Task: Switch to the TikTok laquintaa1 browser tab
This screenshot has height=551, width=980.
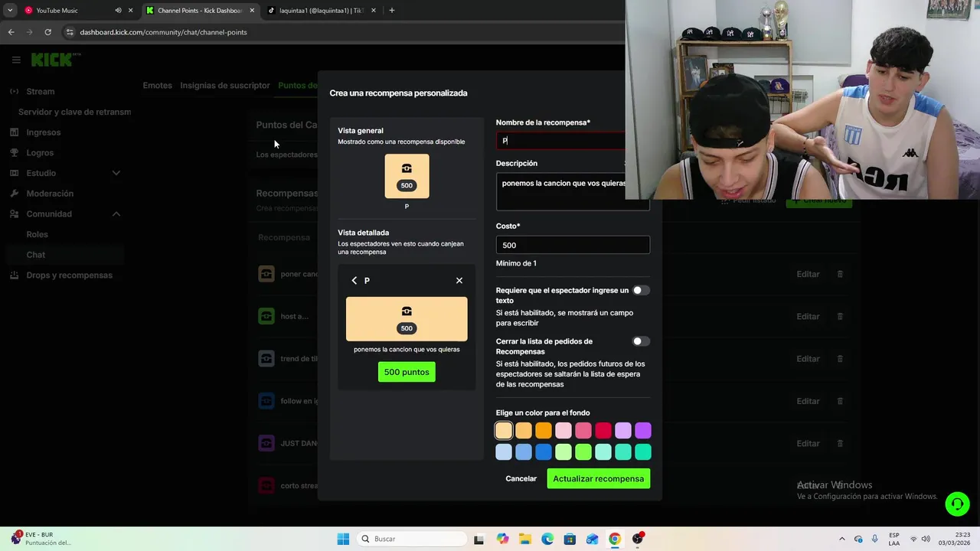Action: [x=320, y=11]
